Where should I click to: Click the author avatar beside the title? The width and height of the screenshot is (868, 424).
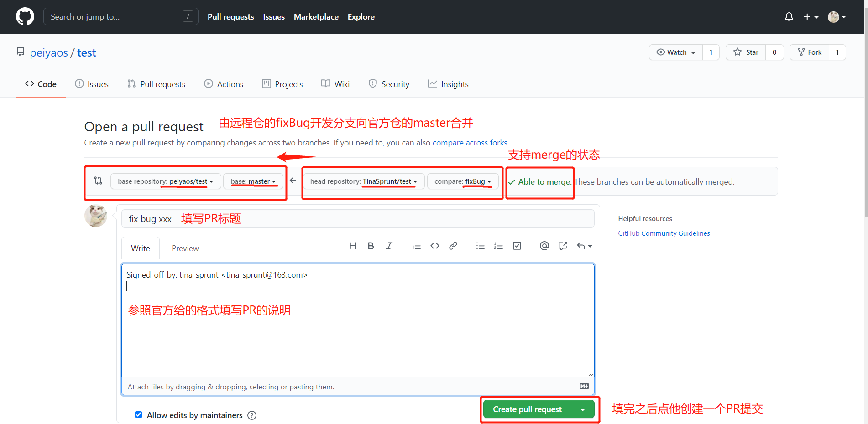click(x=96, y=216)
